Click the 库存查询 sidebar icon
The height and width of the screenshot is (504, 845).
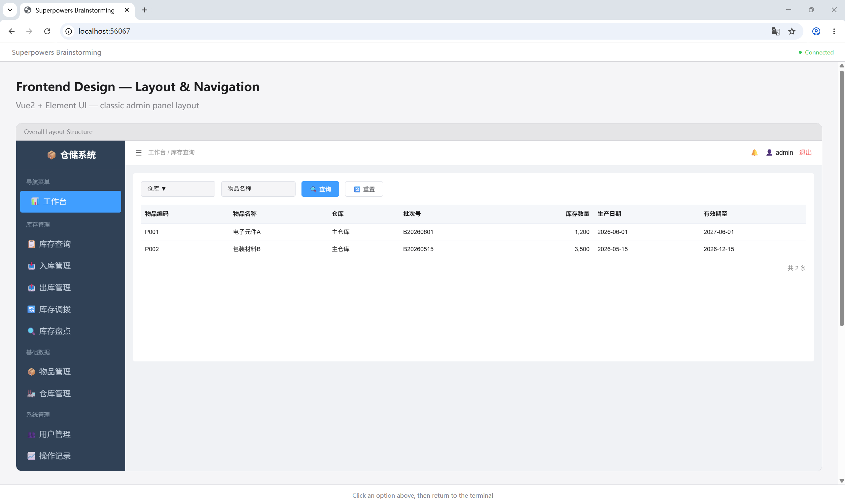31,244
